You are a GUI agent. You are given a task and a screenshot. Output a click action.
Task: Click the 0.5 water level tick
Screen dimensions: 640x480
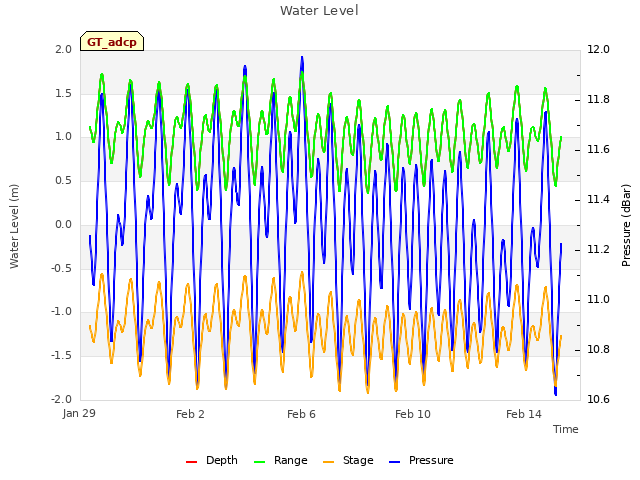tap(64, 181)
